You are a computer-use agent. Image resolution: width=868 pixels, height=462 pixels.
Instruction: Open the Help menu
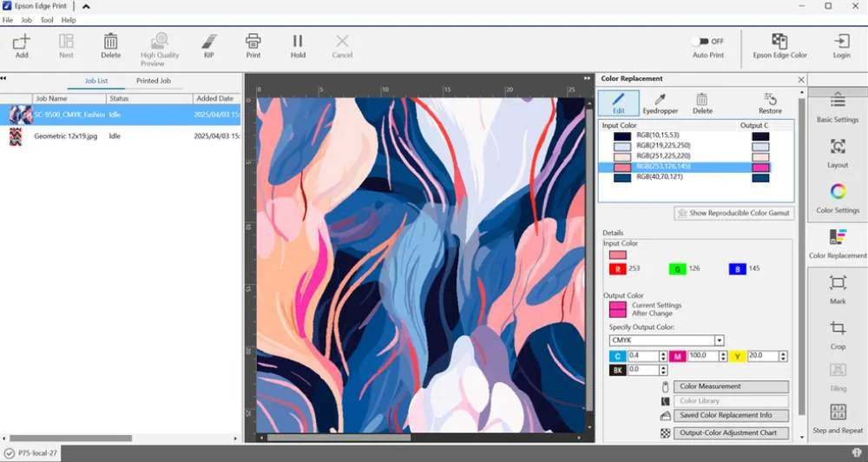pyautogui.click(x=69, y=20)
